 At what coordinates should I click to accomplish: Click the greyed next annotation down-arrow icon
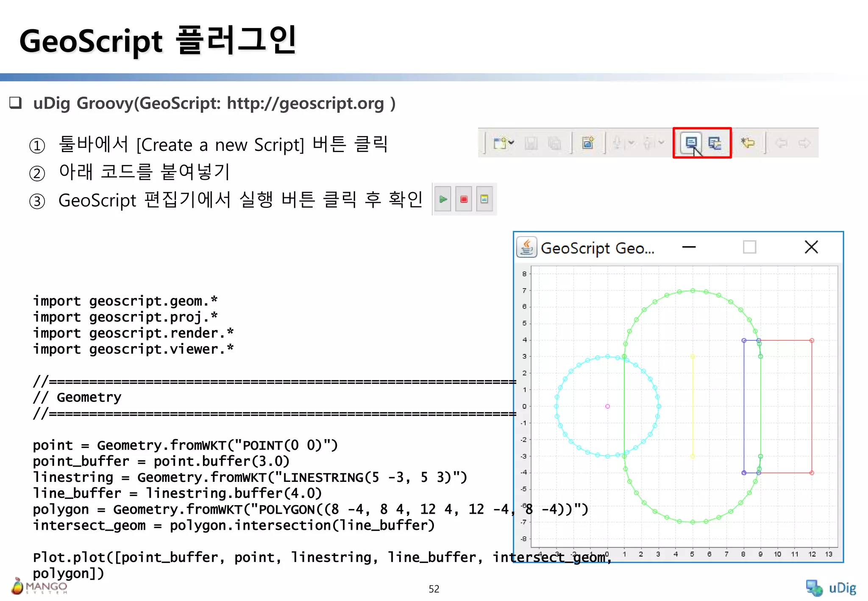618,143
